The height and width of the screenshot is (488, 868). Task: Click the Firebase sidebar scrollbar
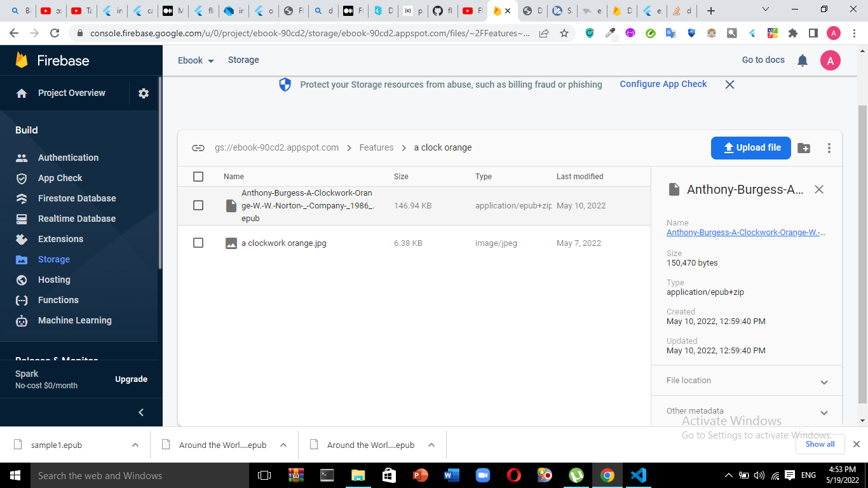(160, 172)
